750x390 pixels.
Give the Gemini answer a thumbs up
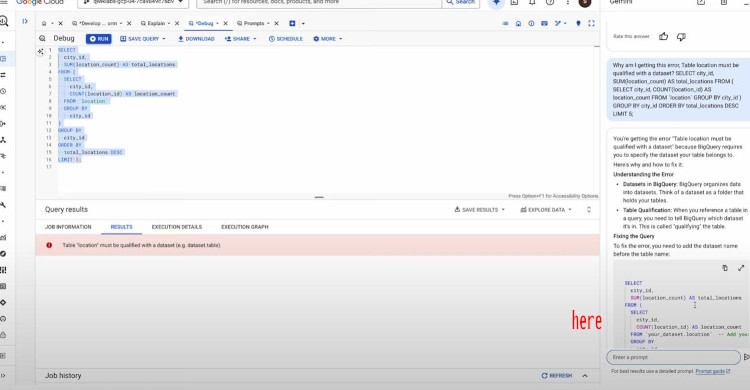[x=663, y=36]
